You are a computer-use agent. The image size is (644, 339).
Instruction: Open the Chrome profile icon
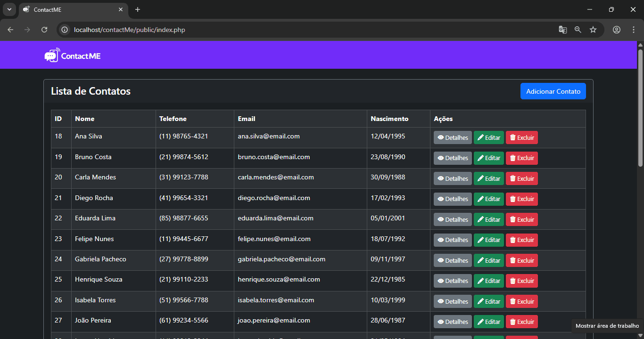click(617, 30)
